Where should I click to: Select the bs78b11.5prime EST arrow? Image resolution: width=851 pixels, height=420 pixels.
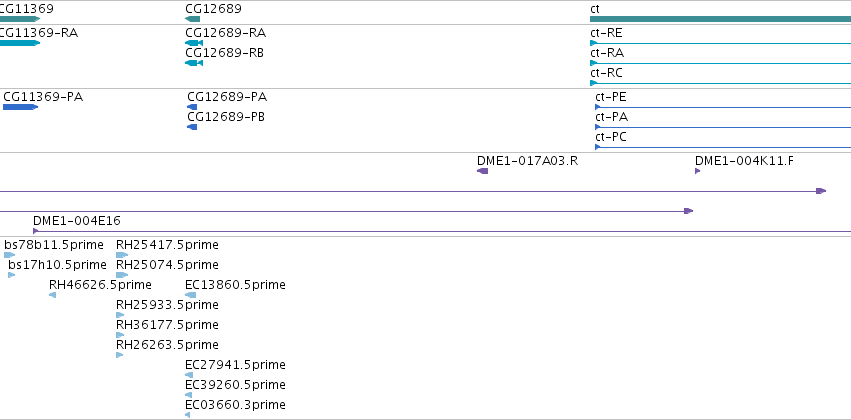point(10,254)
